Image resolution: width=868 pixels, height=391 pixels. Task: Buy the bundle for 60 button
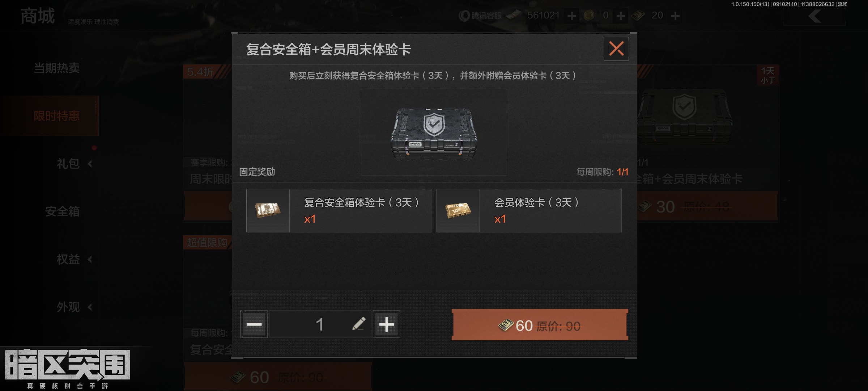(x=540, y=325)
